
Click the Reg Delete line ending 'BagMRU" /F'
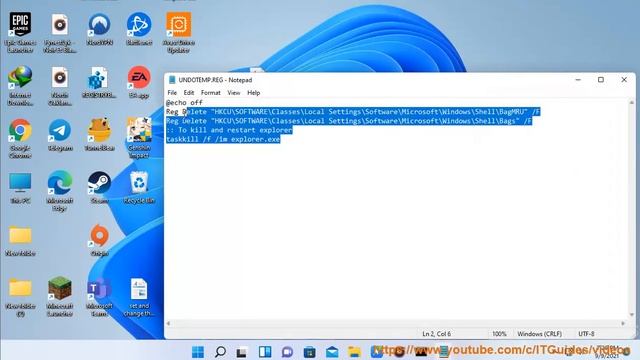tap(353, 111)
